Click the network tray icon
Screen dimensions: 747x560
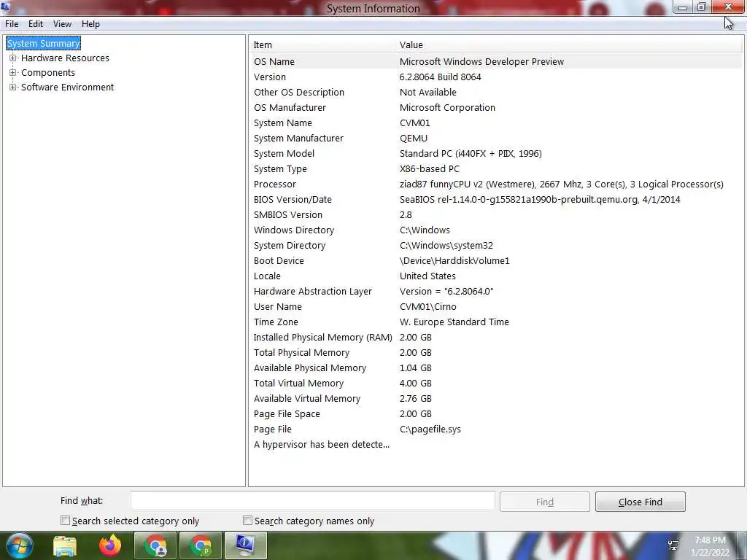click(673, 545)
